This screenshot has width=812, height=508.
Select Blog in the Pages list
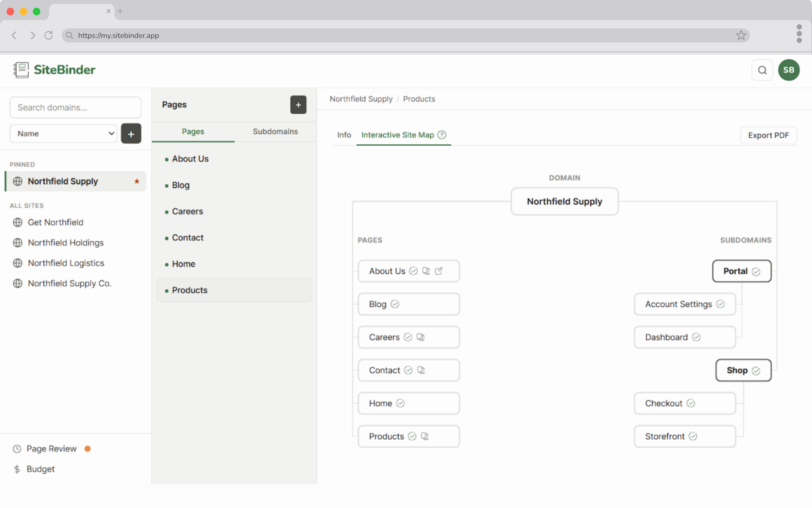[234, 185]
